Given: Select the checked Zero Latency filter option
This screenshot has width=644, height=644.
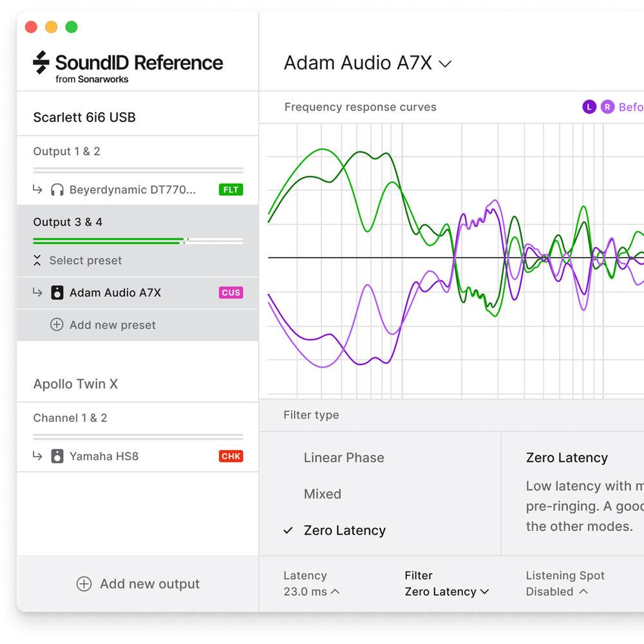Looking at the screenshot, I should click(x=345, y=531).
